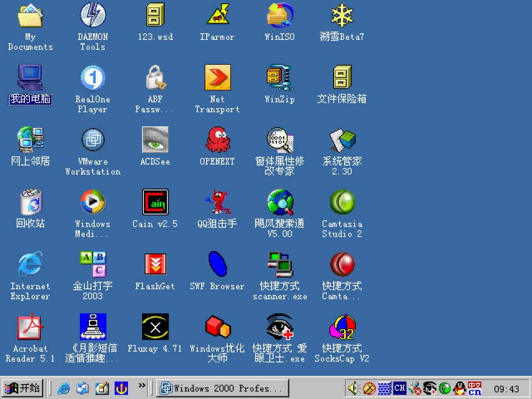The width and height of the screenshot is (532, 399).
Task: Select the 文件保险箱 cabinet icon
Action: pos(342,78)
